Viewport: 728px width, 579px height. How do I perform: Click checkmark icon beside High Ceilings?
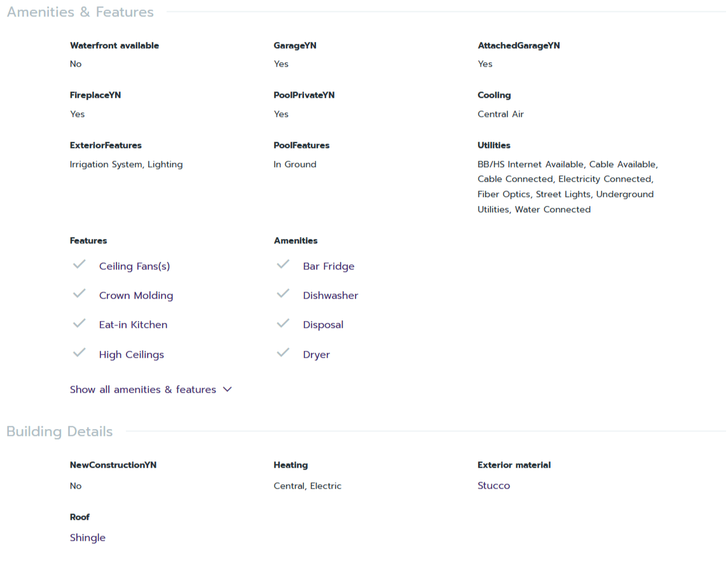[x=79, y=353]
